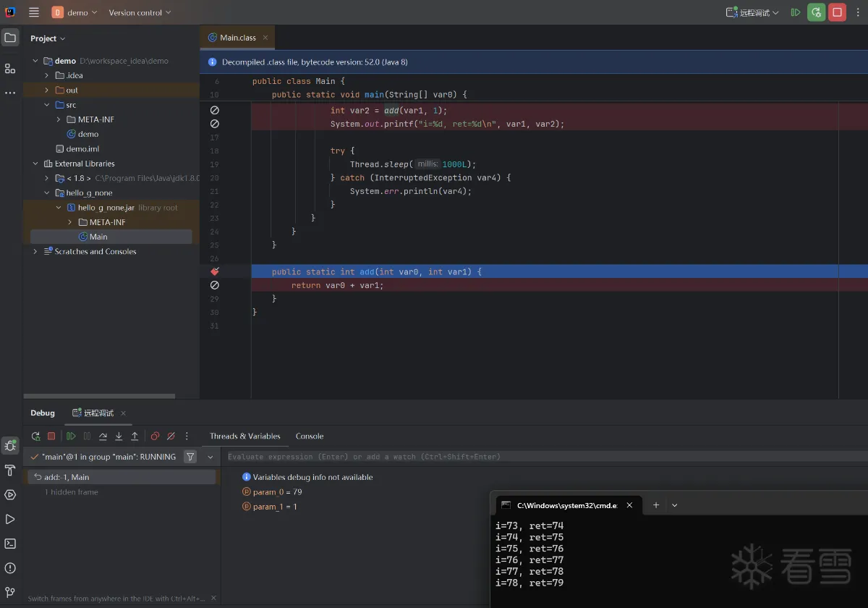Toggle Mute Breakpoints in debug toolbar

[171, 436]
